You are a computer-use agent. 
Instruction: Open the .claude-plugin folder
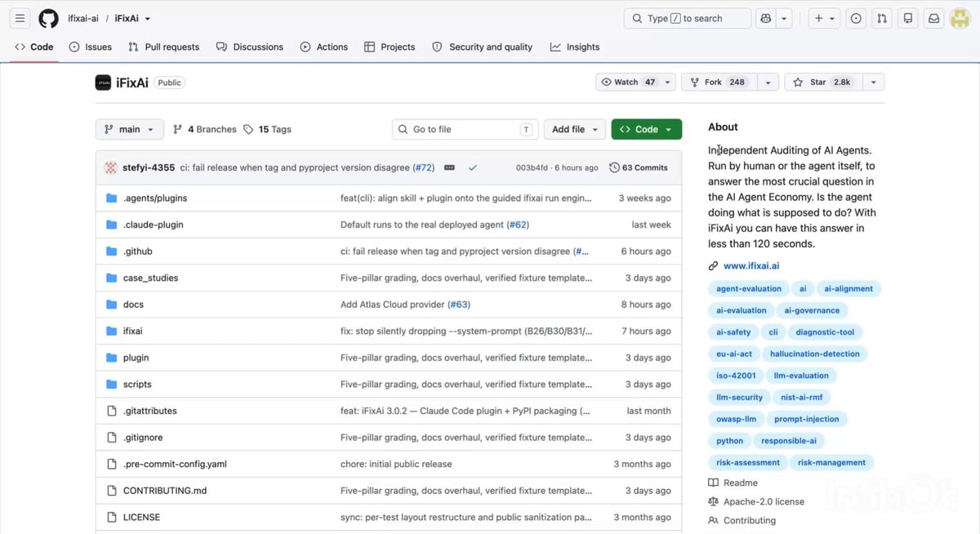coord(154,225)
